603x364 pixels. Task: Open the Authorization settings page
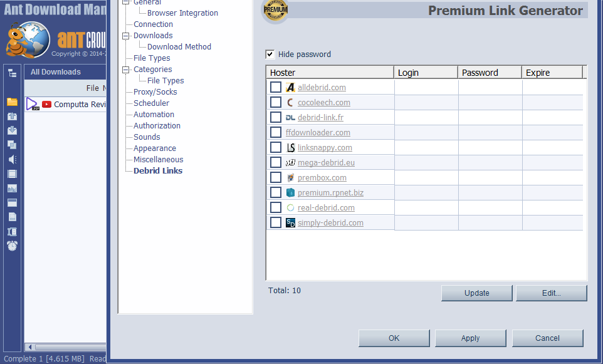coord(157,126)
